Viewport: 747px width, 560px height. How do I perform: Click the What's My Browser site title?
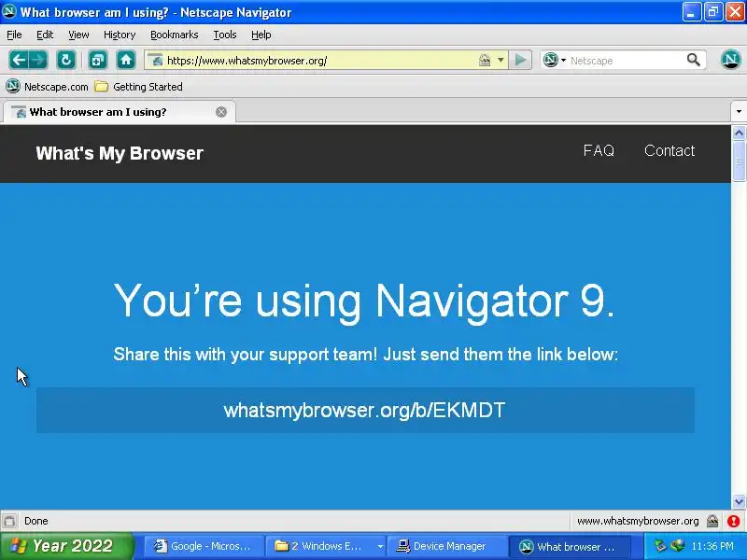tap(120, 153)
